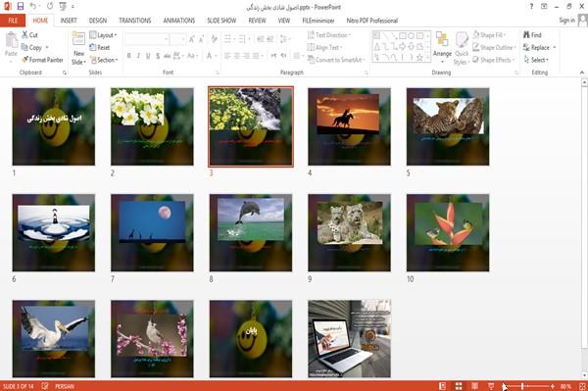Open the Shape Outline dropdown
The width and height of the screenshot is (588, 391).
494,47
